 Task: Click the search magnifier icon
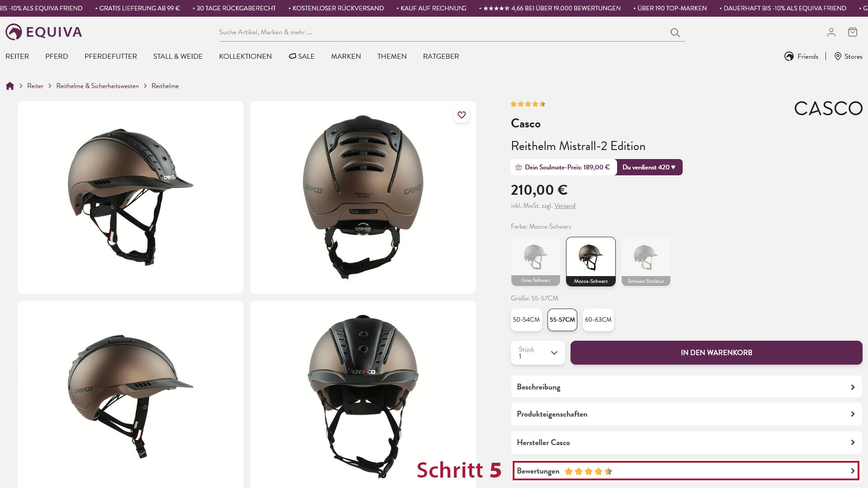click(x=675, y=33)
